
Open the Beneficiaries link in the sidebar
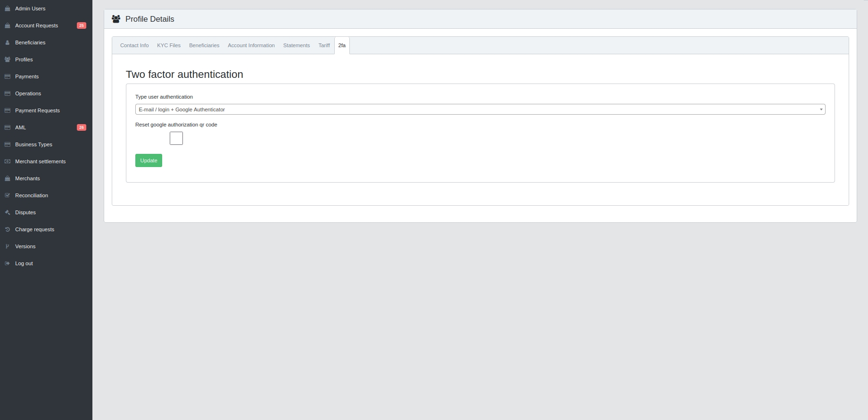[x=30, y=42]
